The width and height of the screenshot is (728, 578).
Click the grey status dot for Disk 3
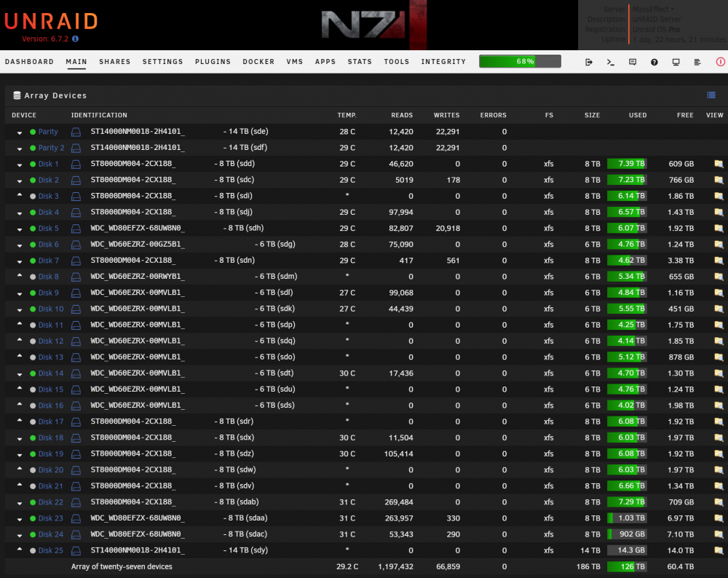point(33,197)
